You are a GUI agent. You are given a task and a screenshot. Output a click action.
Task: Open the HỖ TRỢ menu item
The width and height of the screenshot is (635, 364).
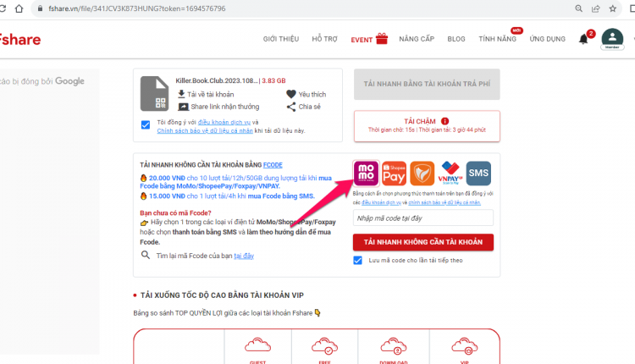[x=324, y=39]
